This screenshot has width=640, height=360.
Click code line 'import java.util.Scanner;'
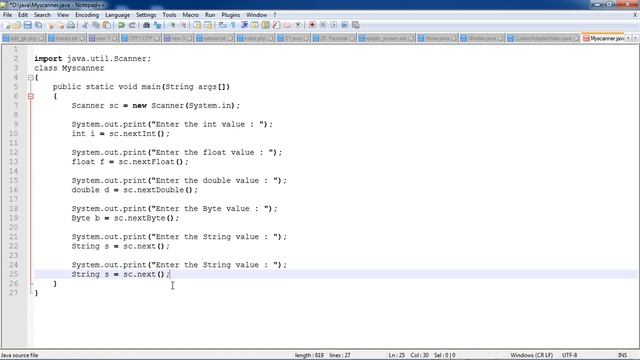93,59
